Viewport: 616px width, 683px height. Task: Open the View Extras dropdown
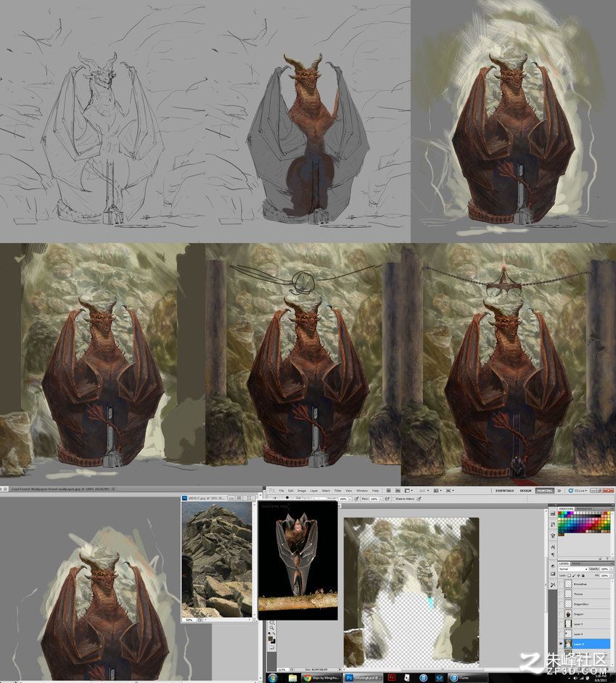pos(408,491)
